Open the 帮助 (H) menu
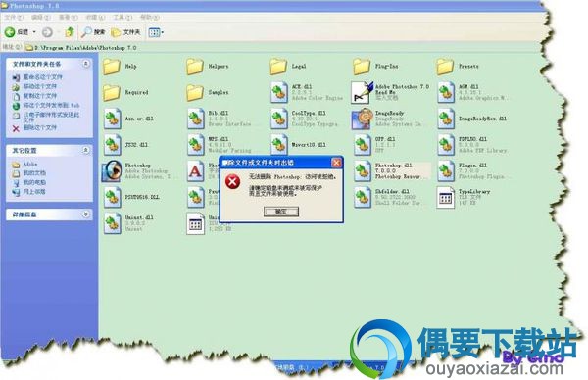This screenshot has height=380, width=588. 149,18
